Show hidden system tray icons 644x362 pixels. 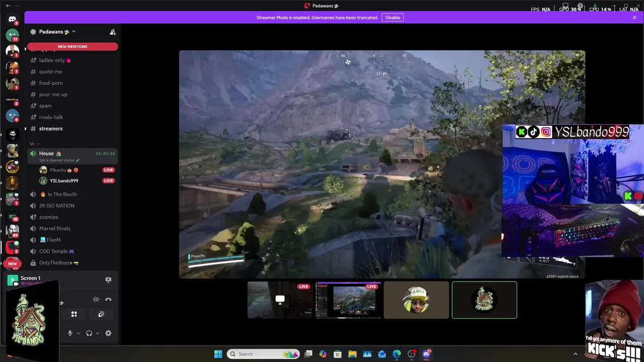576,354
